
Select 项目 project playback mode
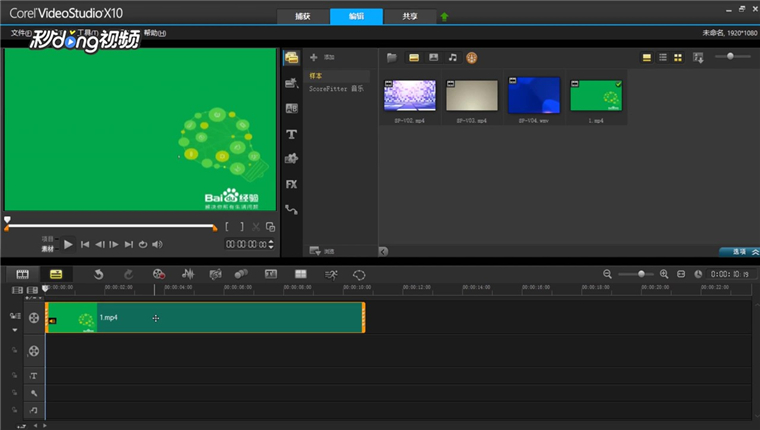coord(48,239)
